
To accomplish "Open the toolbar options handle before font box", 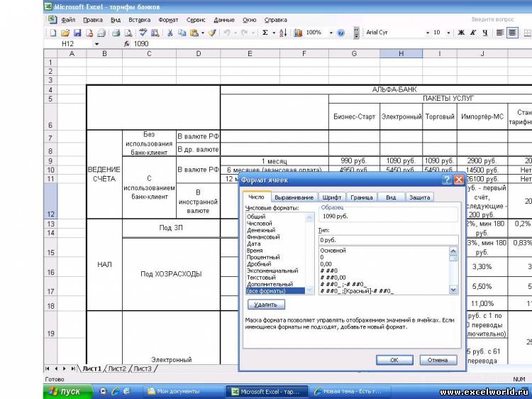I will pos(356,33).
